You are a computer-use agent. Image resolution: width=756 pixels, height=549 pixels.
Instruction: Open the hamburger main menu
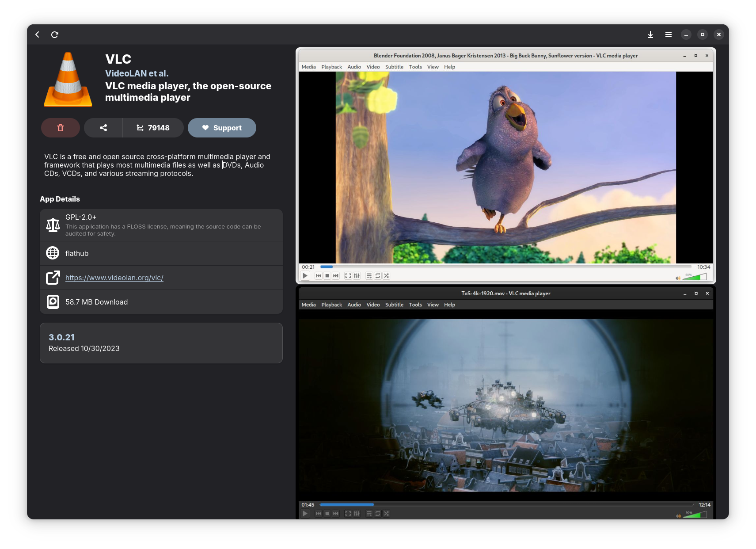tap(669, 34)
